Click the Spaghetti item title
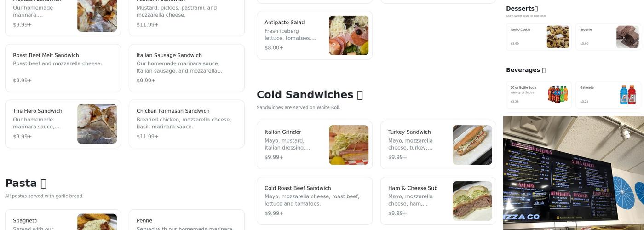The image size is (644, 230). pyautogui.click(x=25, y=221)
